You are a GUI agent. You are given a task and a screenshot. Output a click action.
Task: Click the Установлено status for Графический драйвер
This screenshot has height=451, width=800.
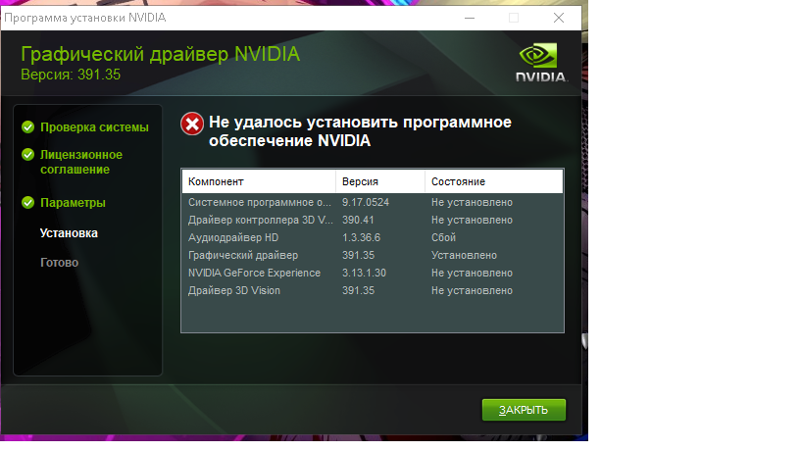pyautogui.click(x=464, y=255)
